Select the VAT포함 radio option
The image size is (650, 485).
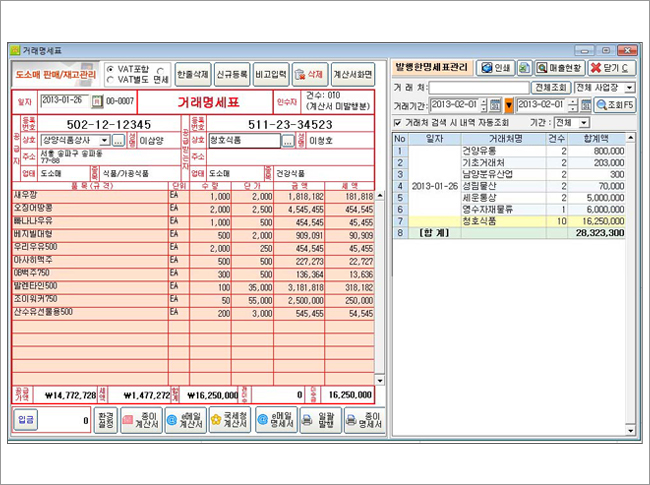tap(111, 69)
